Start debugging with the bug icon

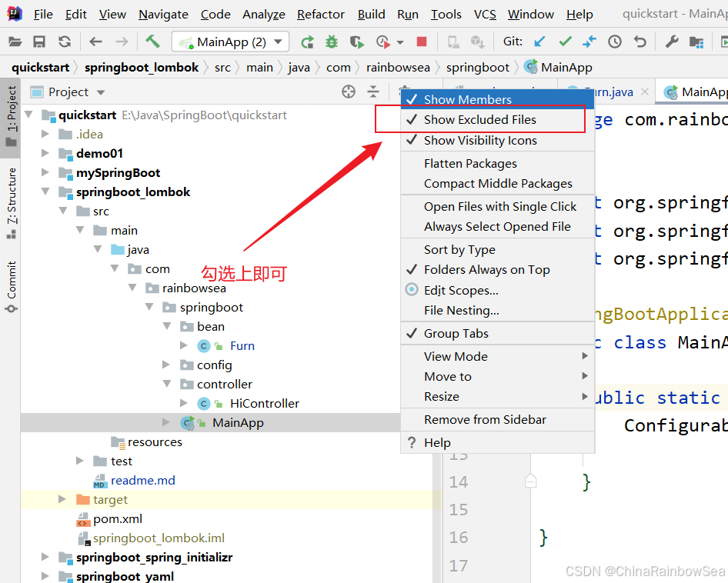pos(332,42)
